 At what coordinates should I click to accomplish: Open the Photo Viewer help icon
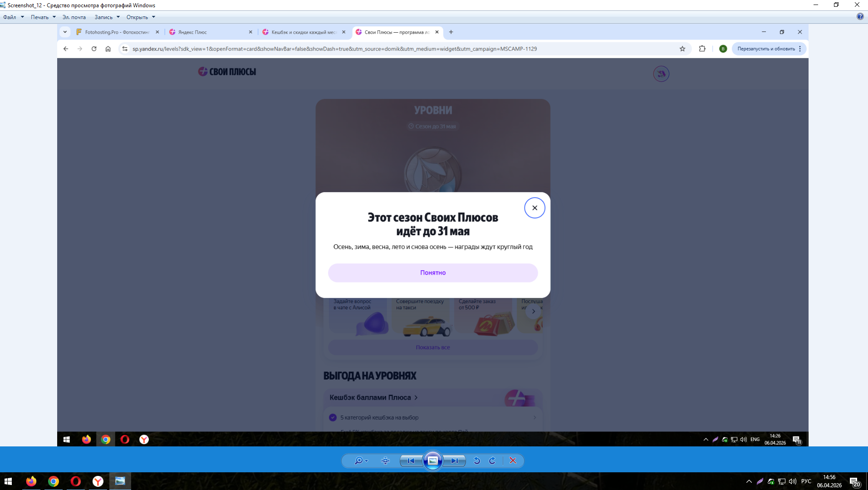coord(860,17)
